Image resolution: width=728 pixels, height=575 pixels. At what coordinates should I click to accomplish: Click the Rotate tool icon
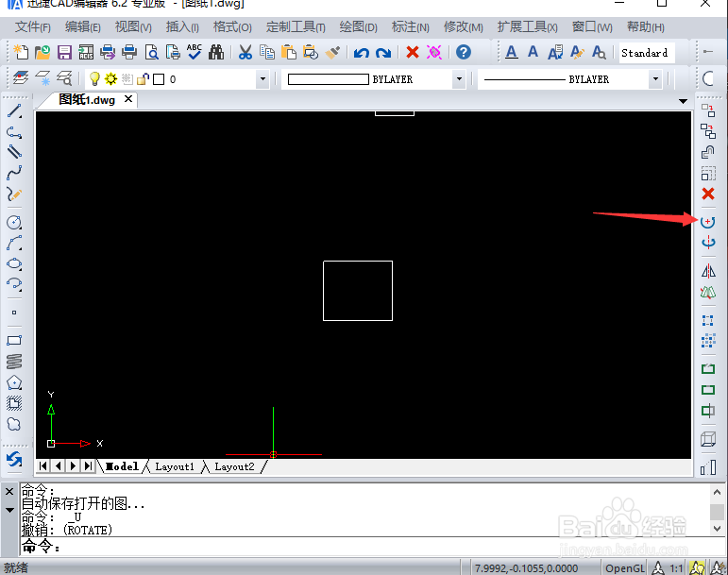tap(707, 222)
